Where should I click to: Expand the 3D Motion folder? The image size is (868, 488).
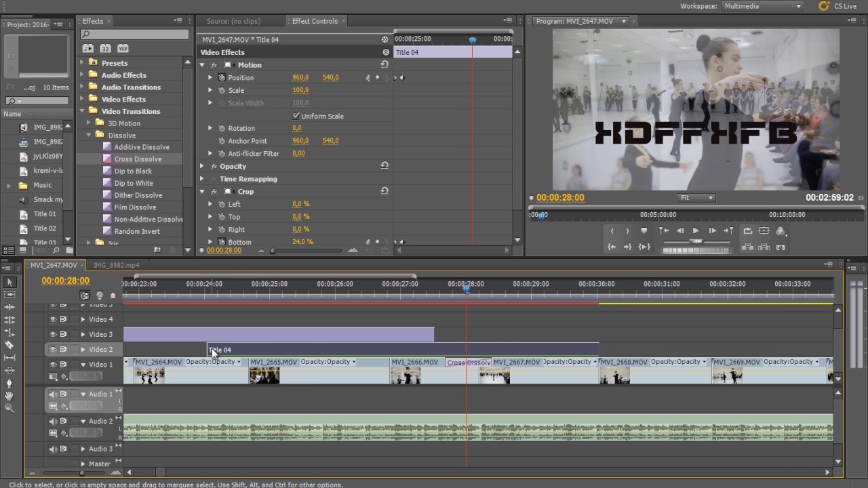89,123
